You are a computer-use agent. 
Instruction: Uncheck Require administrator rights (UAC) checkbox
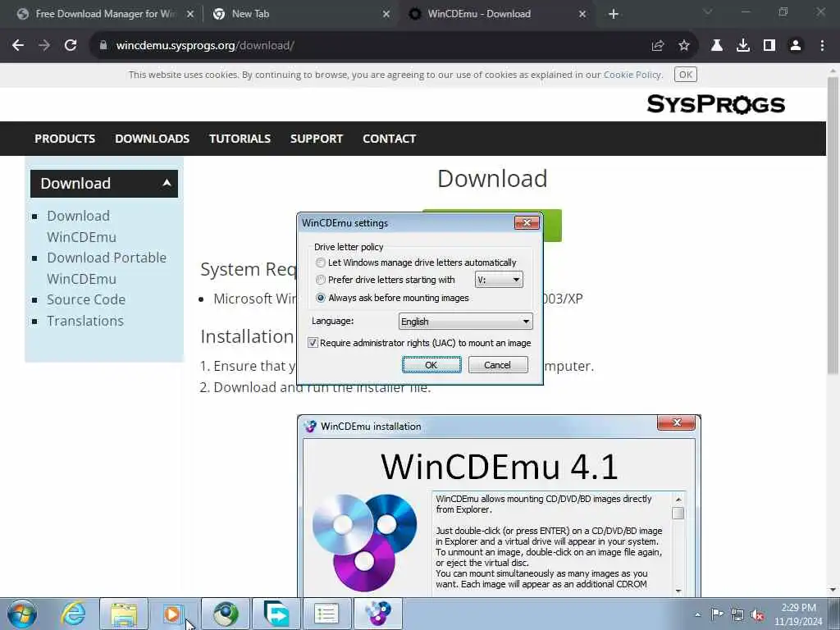click(x=313, y=343)
